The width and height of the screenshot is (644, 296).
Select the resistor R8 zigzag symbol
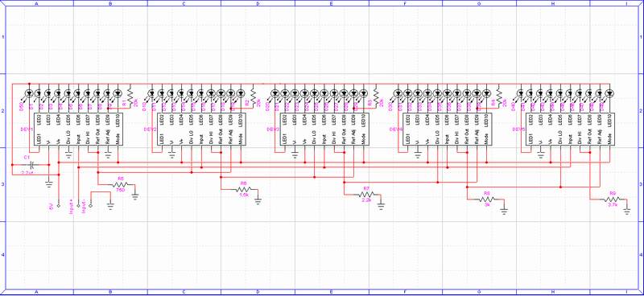[x=488, y=199]
